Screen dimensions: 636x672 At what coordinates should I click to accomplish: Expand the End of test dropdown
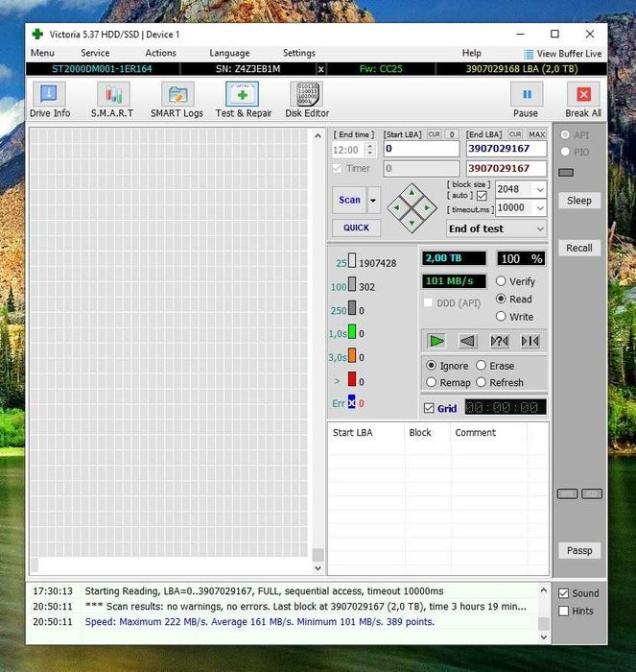point(540,228)
